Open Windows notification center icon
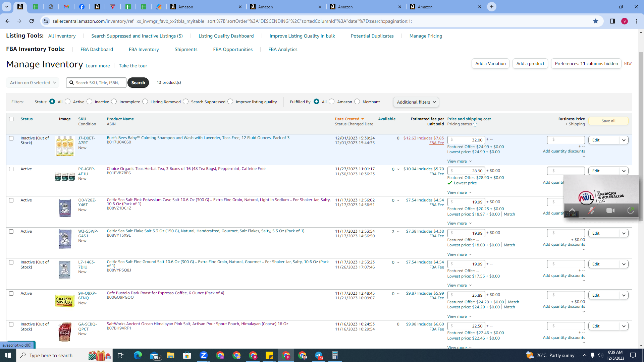The height and width of the screenshot is (362, 644). (x=633, y=355)
